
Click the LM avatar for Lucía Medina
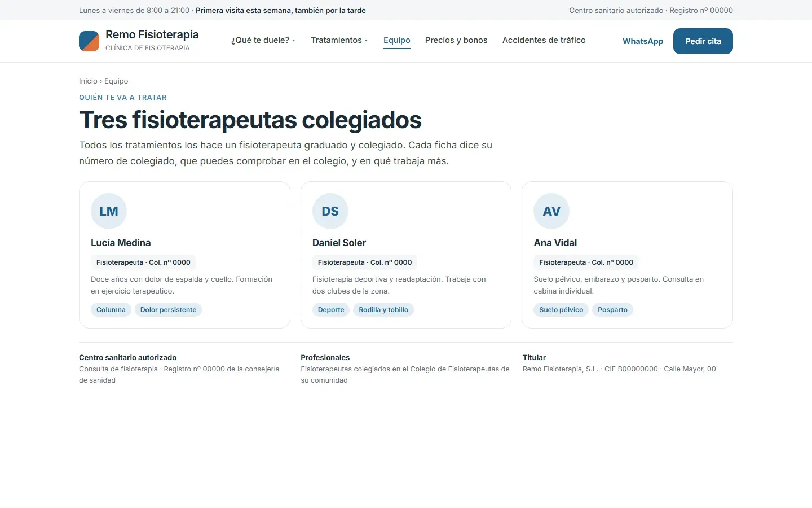109,211
